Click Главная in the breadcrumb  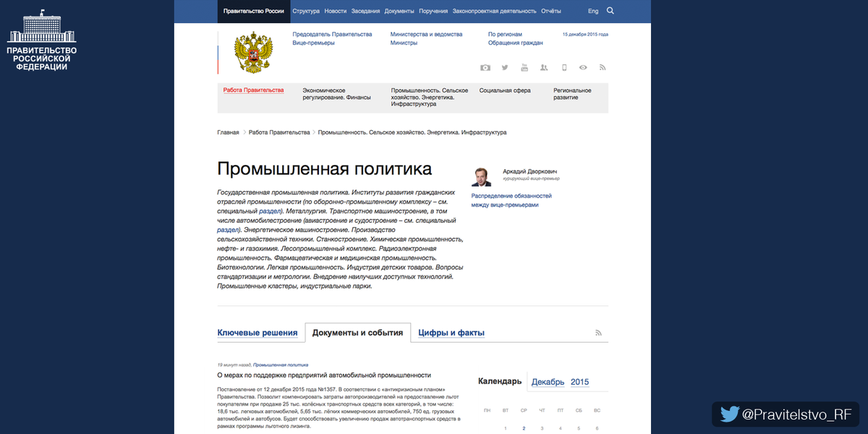coord(228,132)
